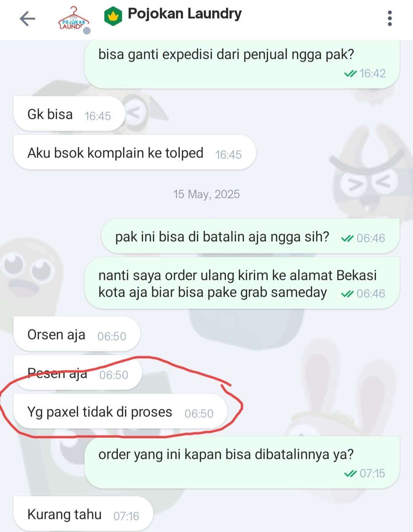Select 'pak ini bisa di batalin' message
Image resolution: width=413 pixels, height=532 pixels.
coord(250,236)
